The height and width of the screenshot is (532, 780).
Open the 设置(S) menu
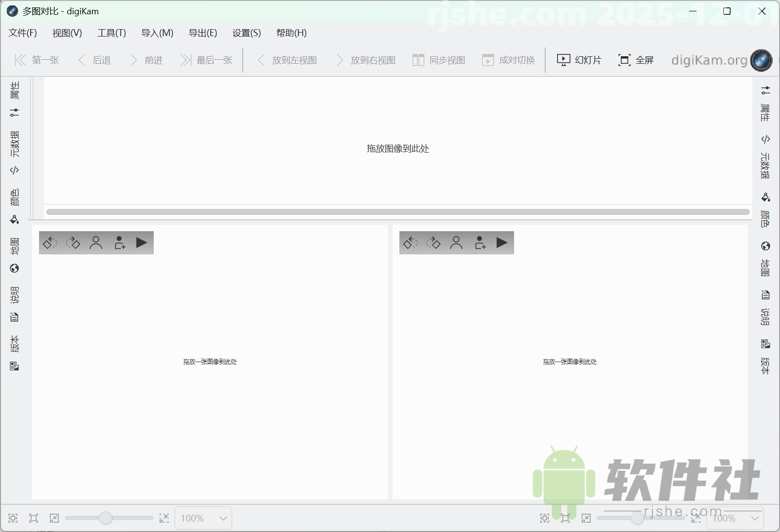point(247,33)
